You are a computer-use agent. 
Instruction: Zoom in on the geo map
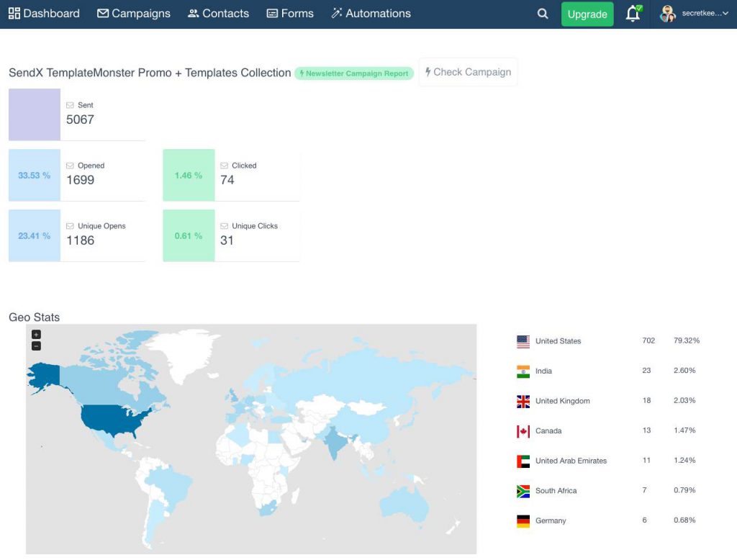pyautogui.click(x=36, y=334)
